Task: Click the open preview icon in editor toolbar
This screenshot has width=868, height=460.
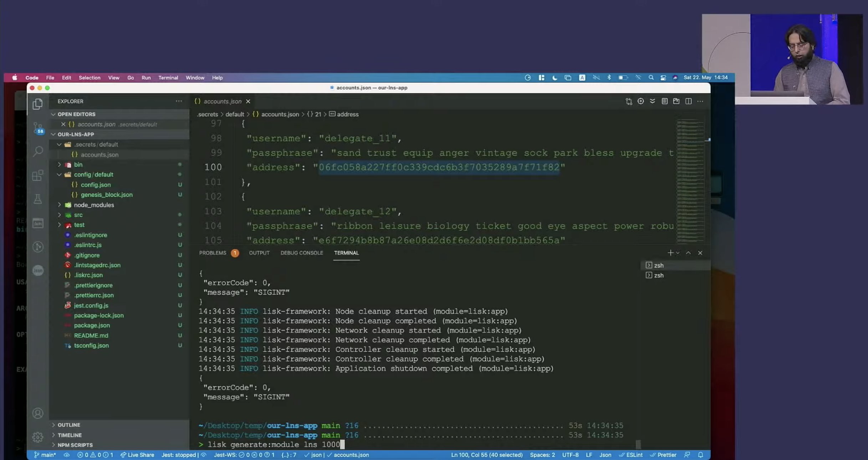Action: 676,101
